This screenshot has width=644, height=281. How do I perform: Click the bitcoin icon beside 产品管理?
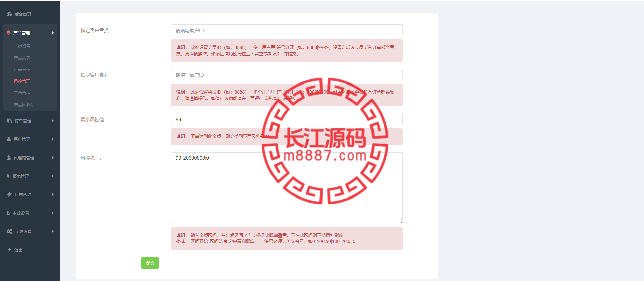[x=9, y=33]
